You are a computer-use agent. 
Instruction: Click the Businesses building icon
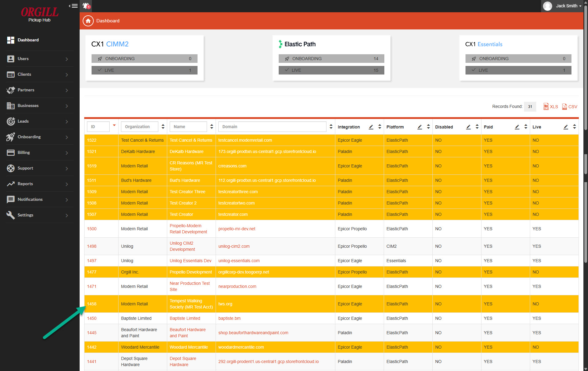[x=11, y=105]
